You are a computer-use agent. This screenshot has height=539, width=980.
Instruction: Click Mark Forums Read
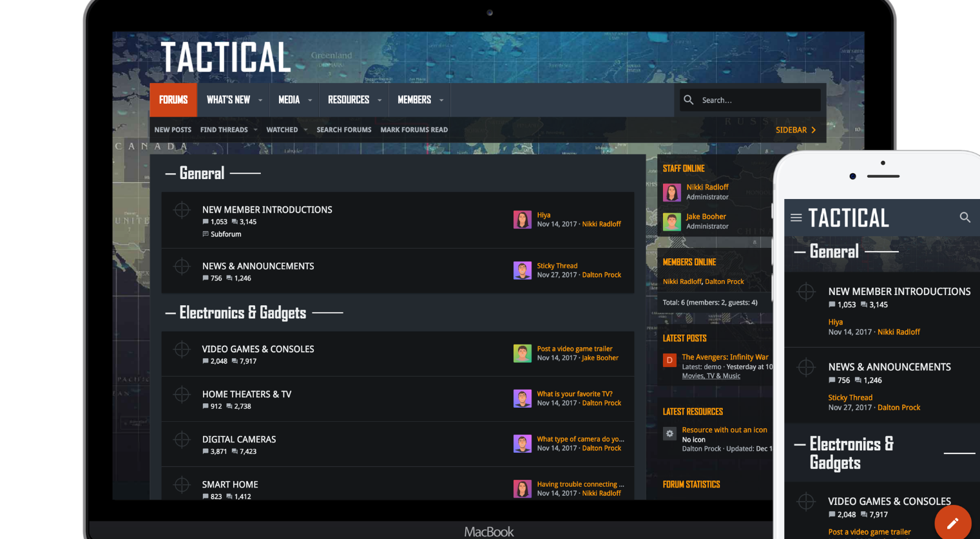(414, 130)
